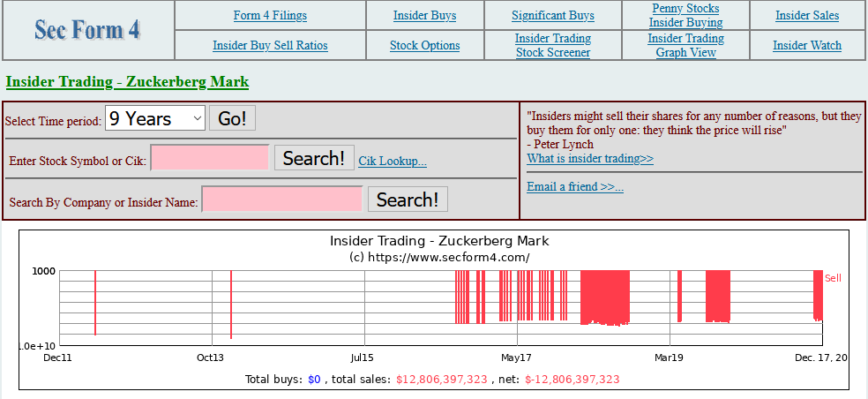Image resolution: width=868 pixels, height=399 pixels.
Task: Click the chart credit https://www.secform4.com/
Action: click(x=439, y=257)
